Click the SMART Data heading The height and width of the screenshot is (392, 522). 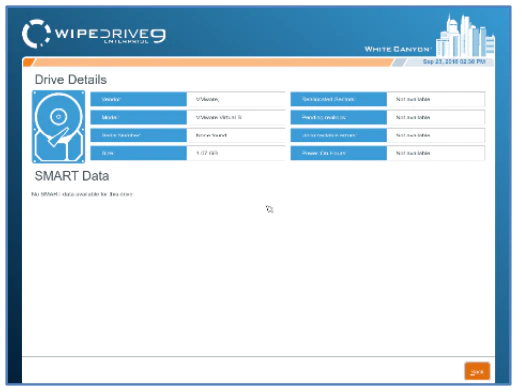point(72,176)
